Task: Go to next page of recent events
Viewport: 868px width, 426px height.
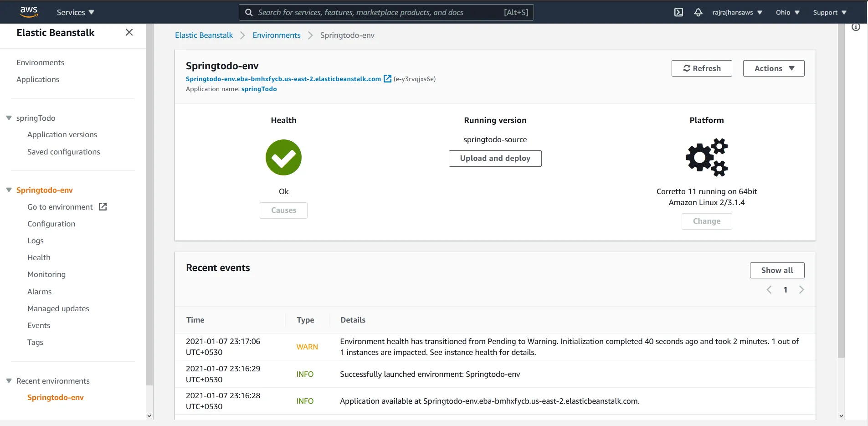Action: [x=801, y=289]
